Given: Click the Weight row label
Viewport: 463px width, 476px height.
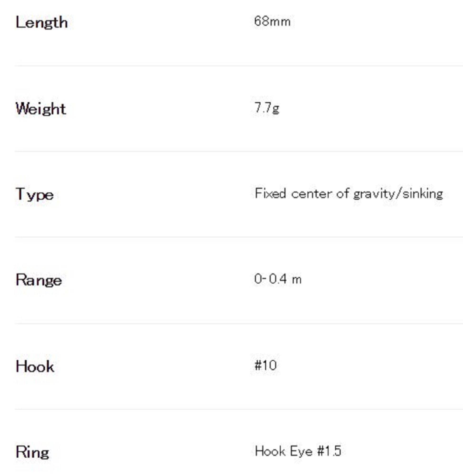Looking at the screenshot, I should click(41, 109).
